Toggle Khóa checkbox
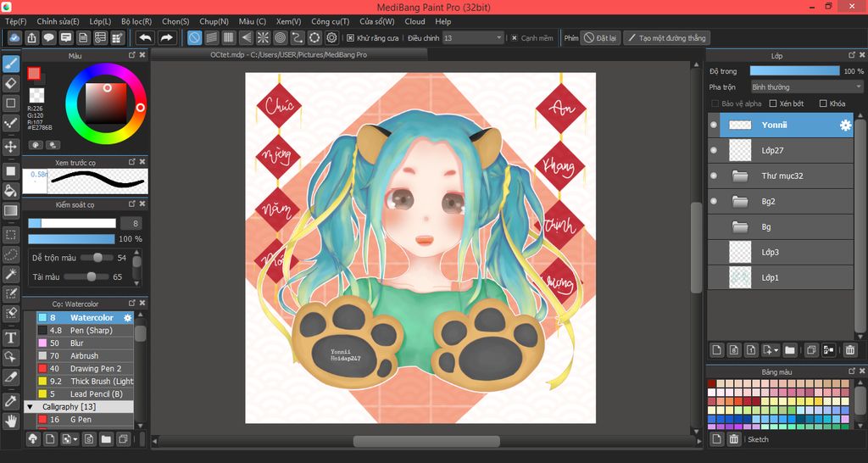868x463 pixels. [822, 103]
